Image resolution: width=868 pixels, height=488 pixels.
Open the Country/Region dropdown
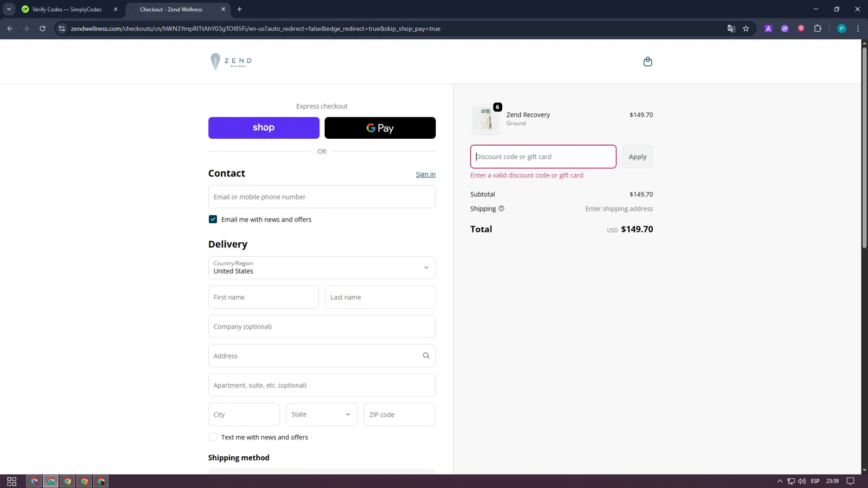click(x=322, y=268)
